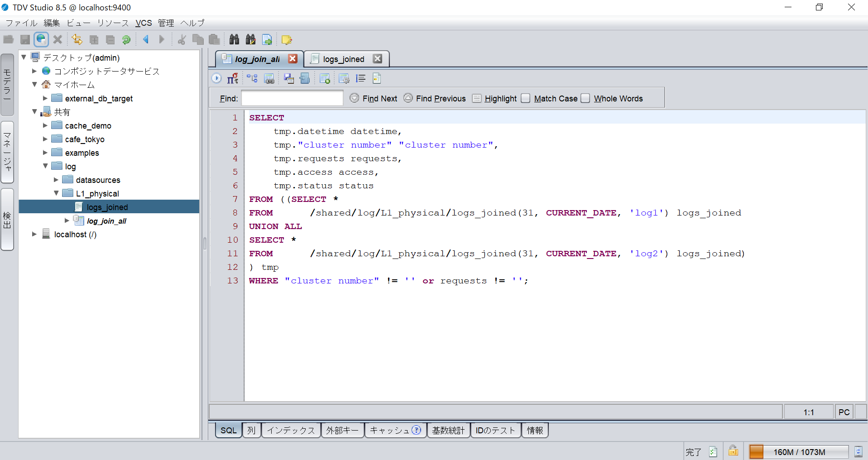This screenshot has height=460, width=868.
Task: Click line 13 WHERE clause in the editor
Action: [388, 281]
